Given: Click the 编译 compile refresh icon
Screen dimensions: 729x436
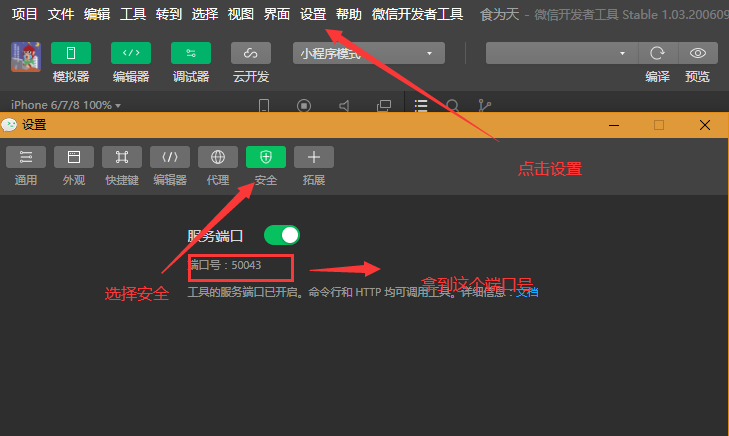Looking at the screenshot, I should [x=657, y=53].
